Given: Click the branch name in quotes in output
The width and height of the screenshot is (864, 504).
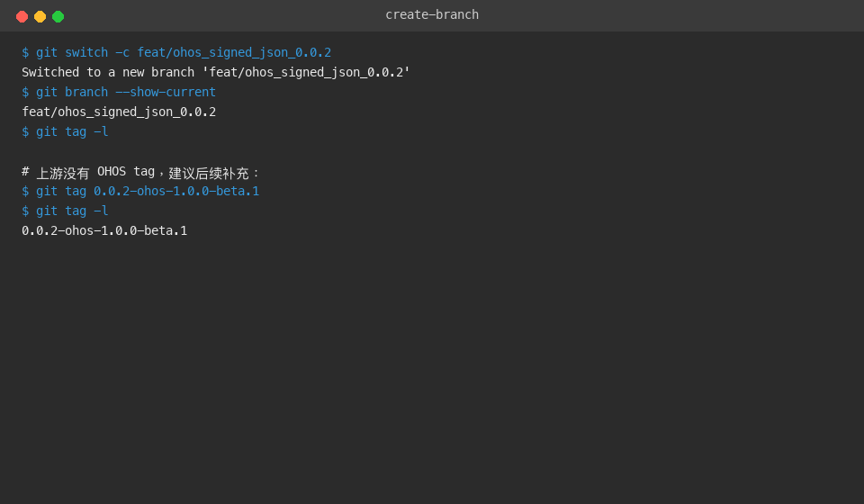Looking at the screenshot, I should pyautogui.click(x=306, y=72).
